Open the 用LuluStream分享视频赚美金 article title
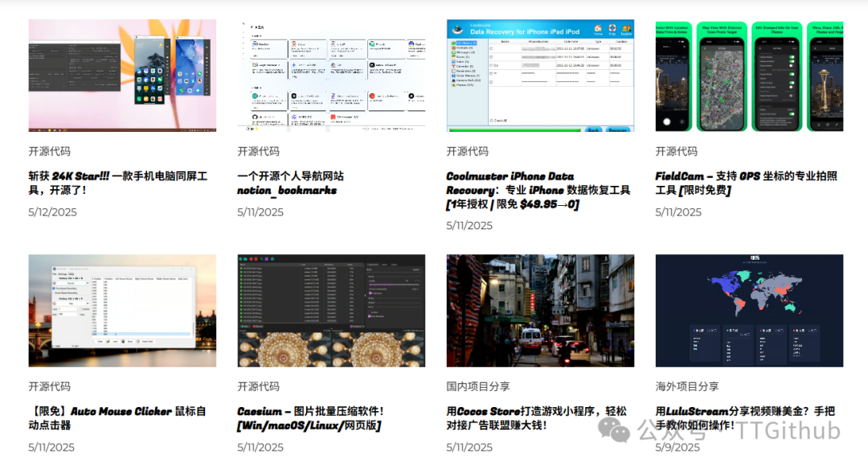The width and height of the screenshot is (868, 465). [745, 418]
